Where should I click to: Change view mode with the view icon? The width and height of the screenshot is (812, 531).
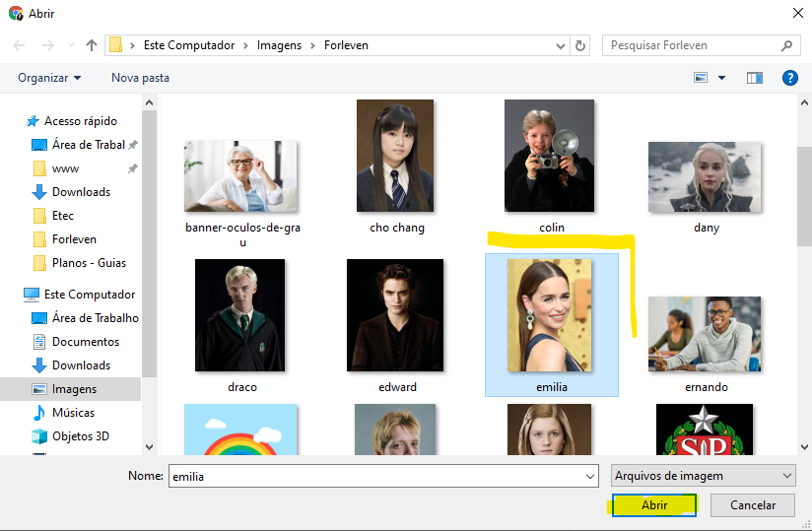tap(701, 78)
